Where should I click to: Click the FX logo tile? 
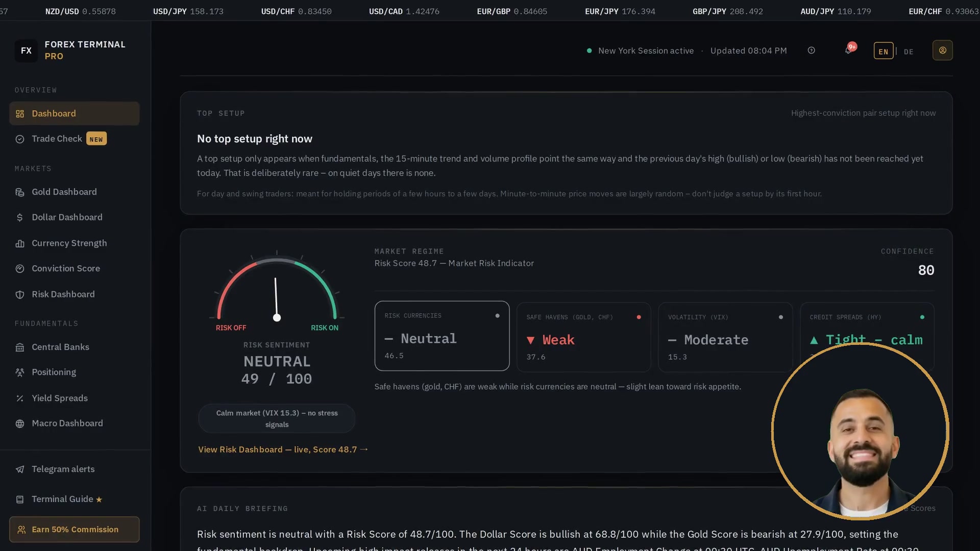click(26, 51)
